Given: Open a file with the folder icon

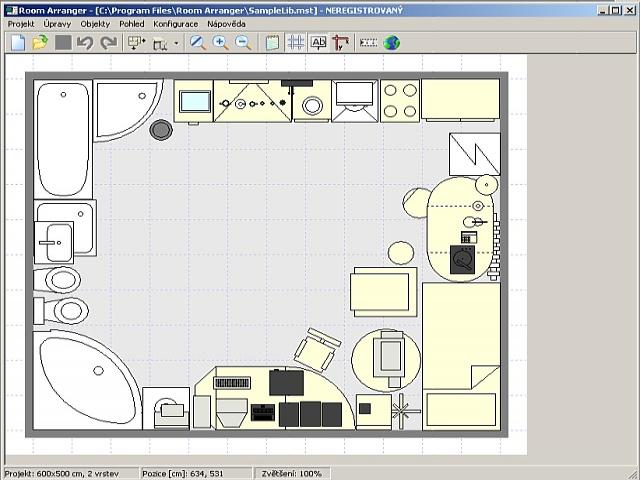Looking at the screenshot, I should coord(40,42).
